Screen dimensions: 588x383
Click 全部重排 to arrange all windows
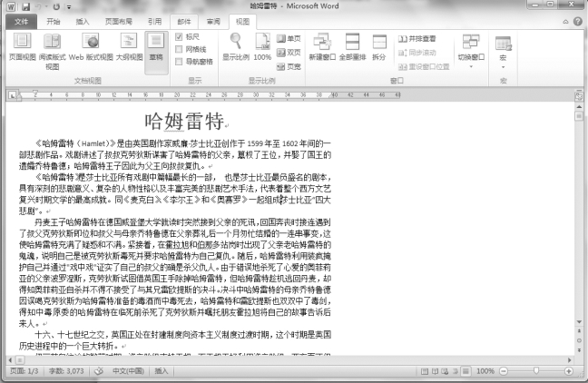click(x=351, y=45)
